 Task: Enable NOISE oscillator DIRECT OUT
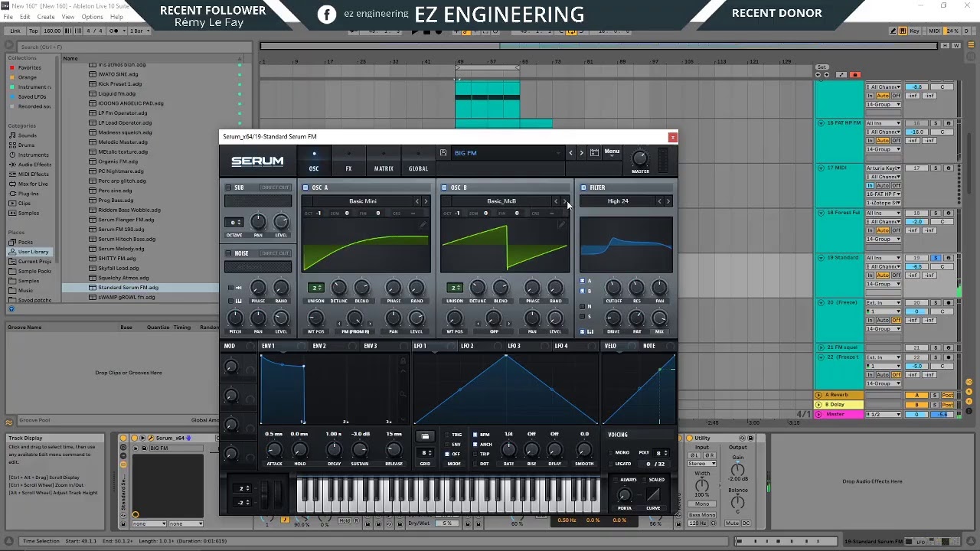(275, 253)
